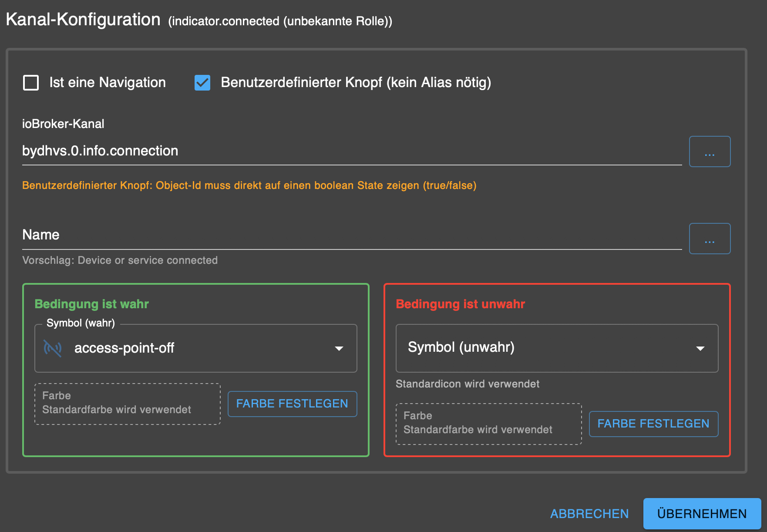Click the 'Benutzerdefinierter Knopf (kein Alias nötig)' label

pyautogui.click(x=356, y=83)
